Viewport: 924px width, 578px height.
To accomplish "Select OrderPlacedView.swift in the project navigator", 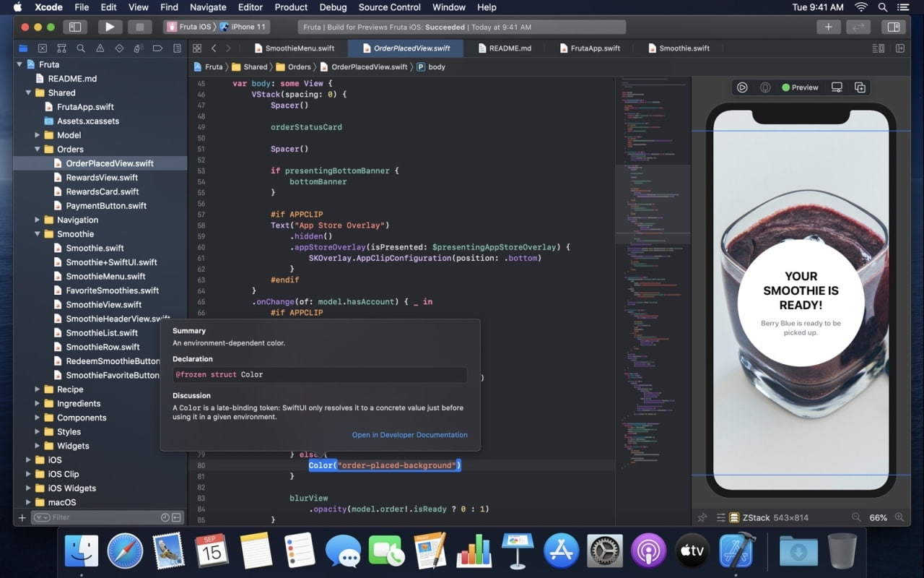I will [108, 163].
